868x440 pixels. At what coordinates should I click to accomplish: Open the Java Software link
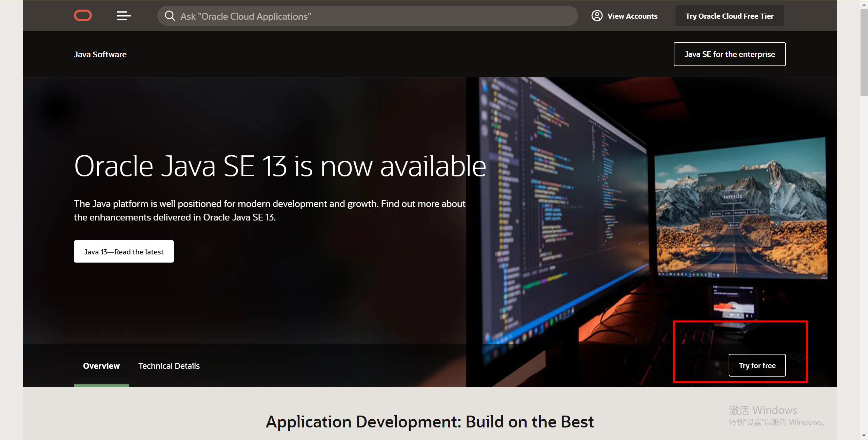pyautogui.click(x=100, y=54)
